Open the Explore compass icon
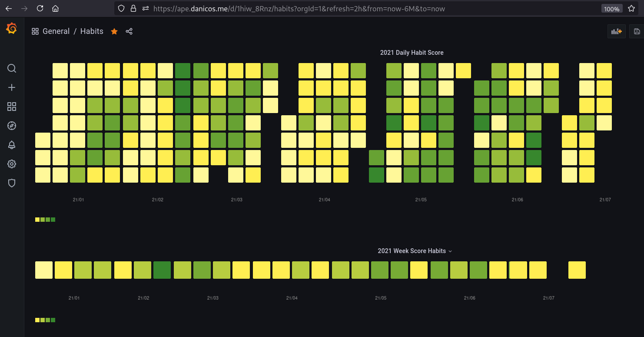 12,126
